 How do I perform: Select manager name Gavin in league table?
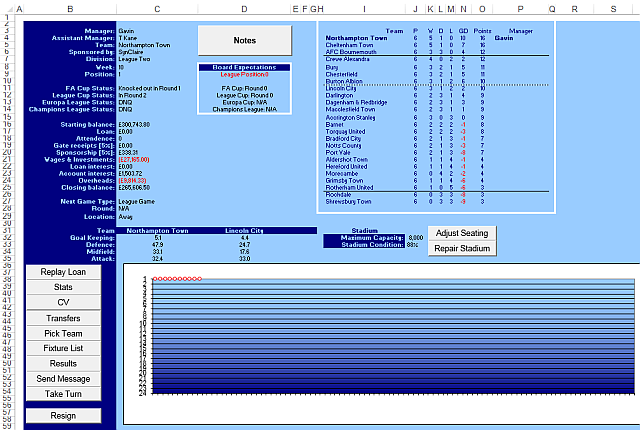point(504,38)
